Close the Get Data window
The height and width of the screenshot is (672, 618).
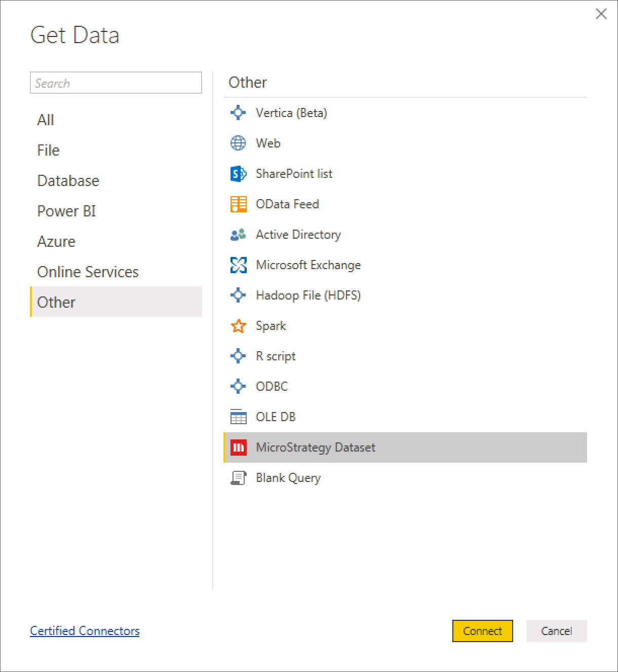tap(601, 14)
